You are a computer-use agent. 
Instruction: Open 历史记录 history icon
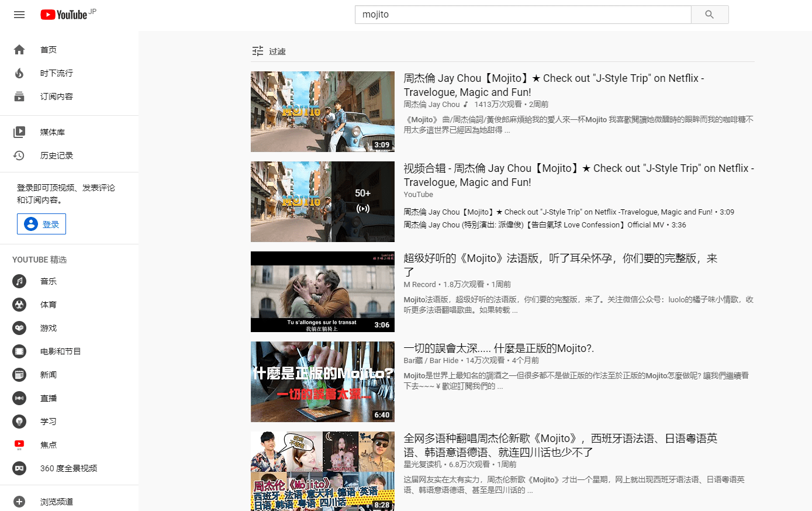(19, 156)
